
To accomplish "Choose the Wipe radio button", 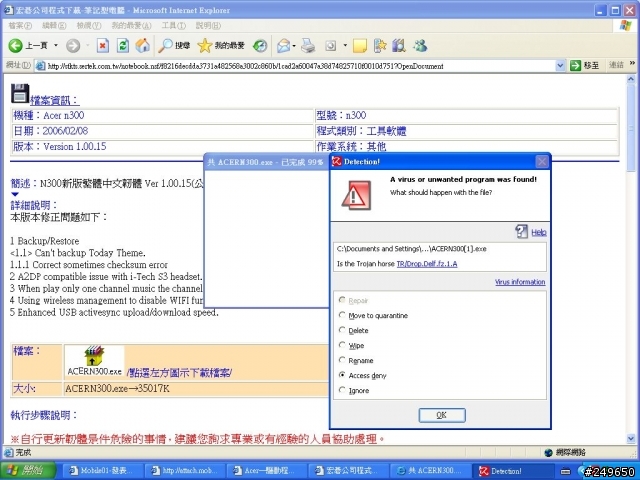I will [342, 345].
